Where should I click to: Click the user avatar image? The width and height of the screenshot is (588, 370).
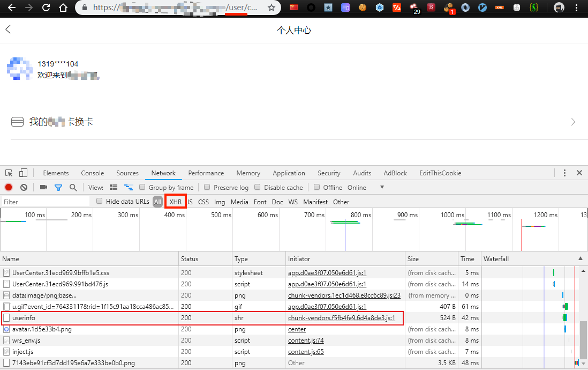click(x=20, y=69)
